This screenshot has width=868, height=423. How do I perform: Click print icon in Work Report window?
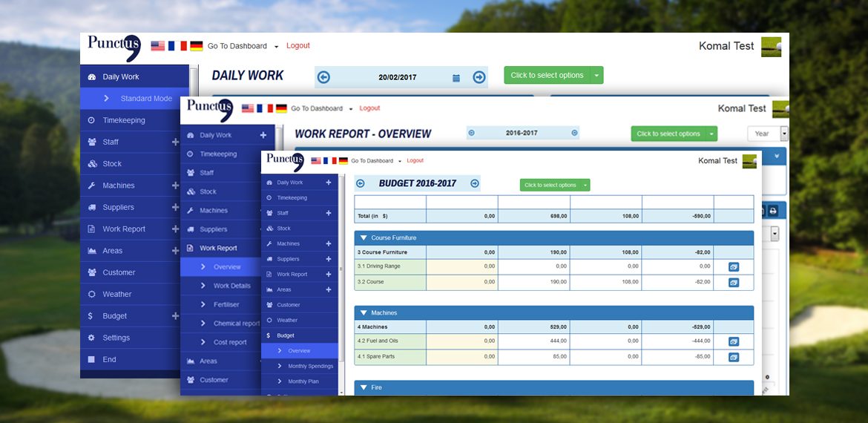coord(772,211)
